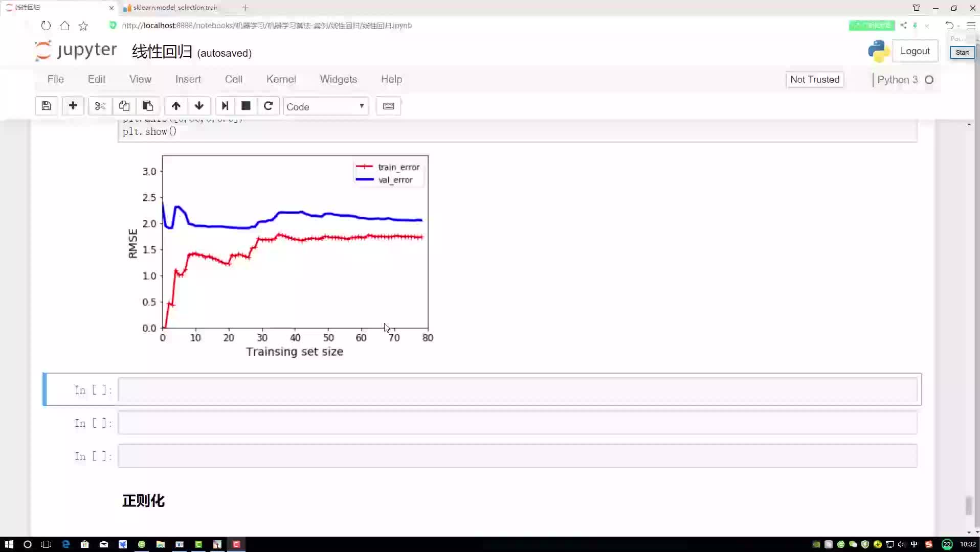
Task: Open the cell type Code dropdown
Action: click(326, 106)
